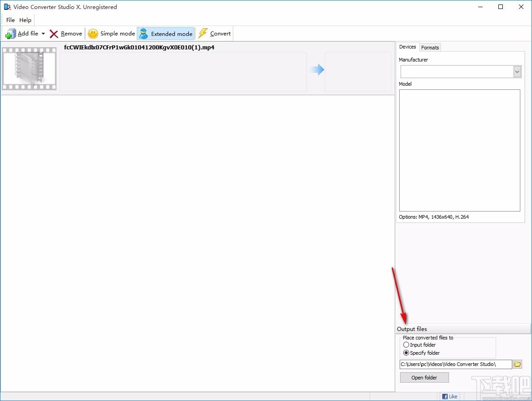This screenshot has height=401, width=532.
Task: Switch to the Formats tab
Action: pyautogui.click(x=430, y=48)
